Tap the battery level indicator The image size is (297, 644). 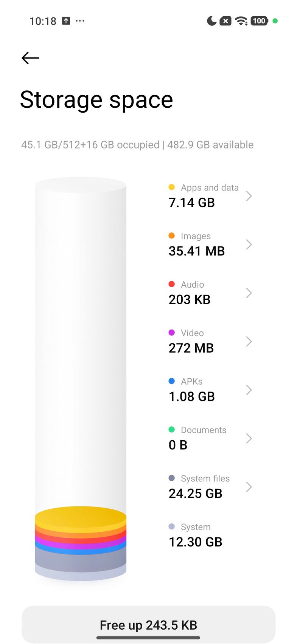pos(259,21)
